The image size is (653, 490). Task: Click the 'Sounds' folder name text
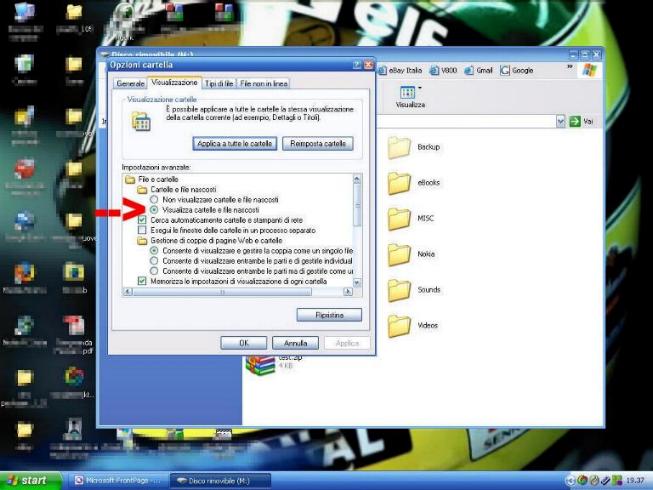[429, 290]
